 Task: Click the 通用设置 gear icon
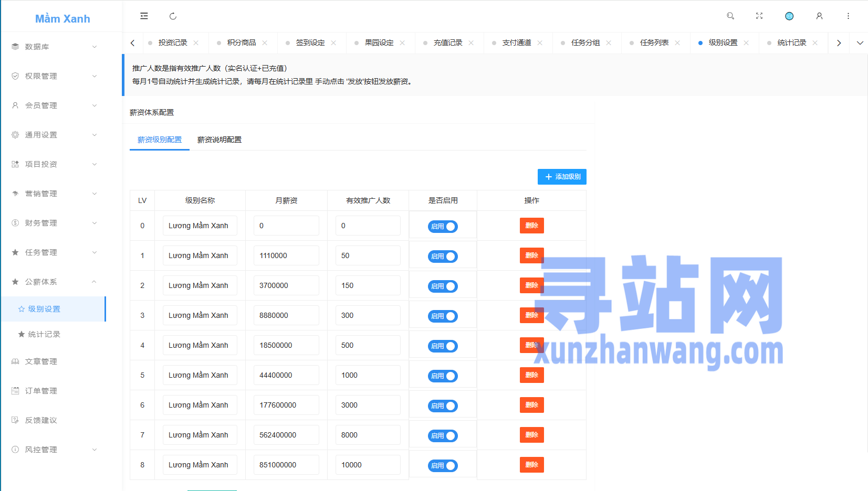pos(15,135)
